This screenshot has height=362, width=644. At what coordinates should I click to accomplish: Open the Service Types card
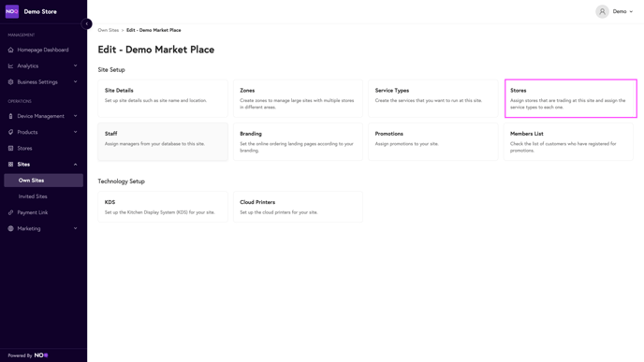click(432, 98)
